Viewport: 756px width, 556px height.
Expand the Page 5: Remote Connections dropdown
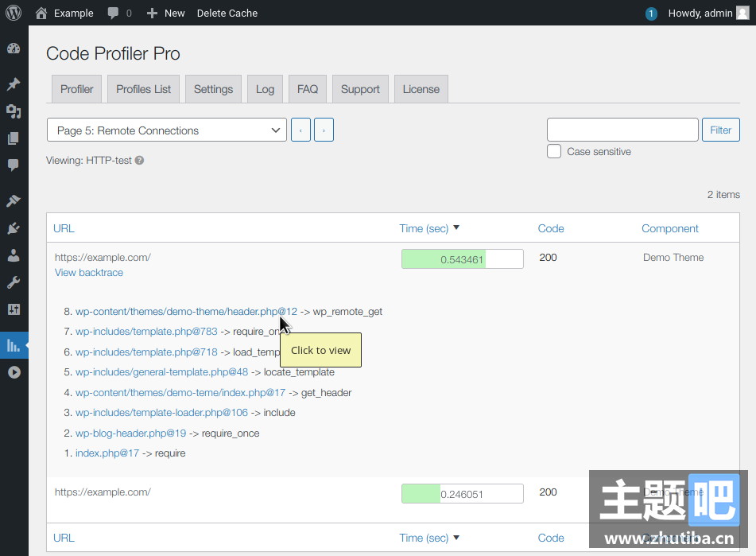tap(166, 130)
